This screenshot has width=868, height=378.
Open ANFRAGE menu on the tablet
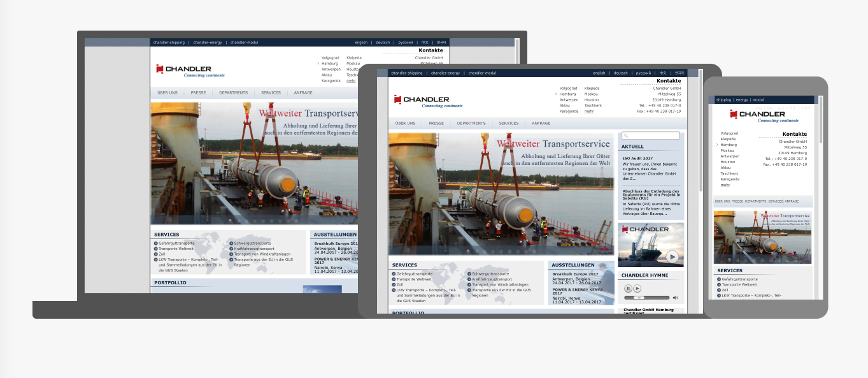pos(541,123)
